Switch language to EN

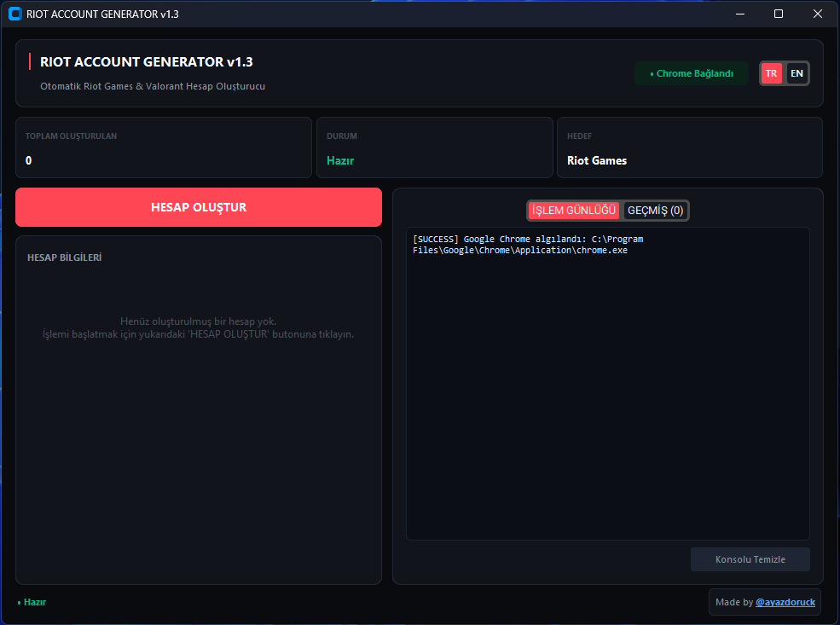tap(797, 73)
